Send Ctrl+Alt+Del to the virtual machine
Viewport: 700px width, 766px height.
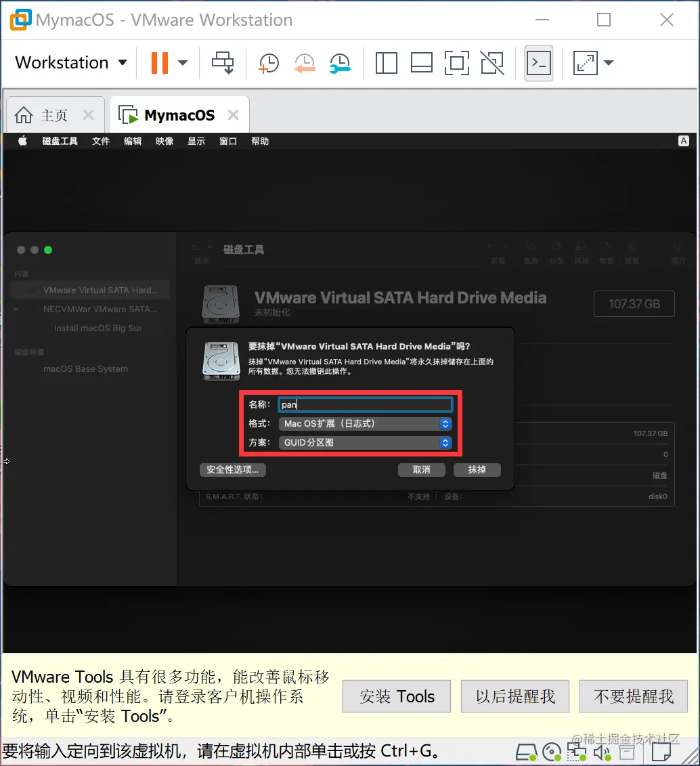pos(223,62)
